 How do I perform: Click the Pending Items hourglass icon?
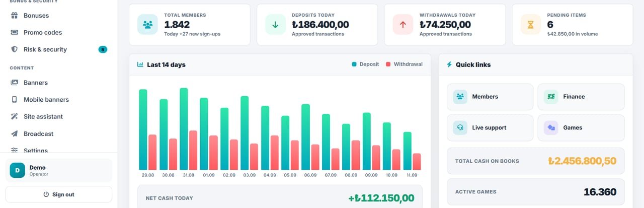click(x=531, y=24)
